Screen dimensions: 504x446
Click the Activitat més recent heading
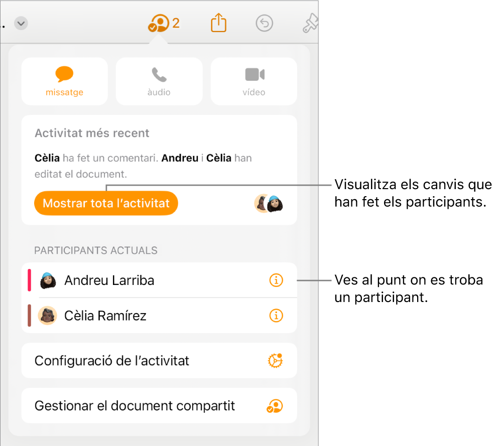tap(92, 133)
